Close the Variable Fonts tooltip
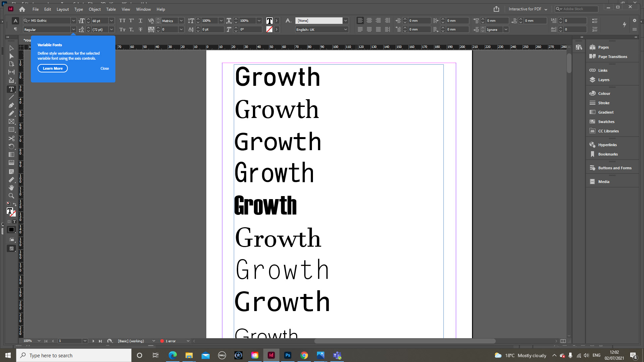The height and width of the screenshot is (362, 644). coord(105,68)
